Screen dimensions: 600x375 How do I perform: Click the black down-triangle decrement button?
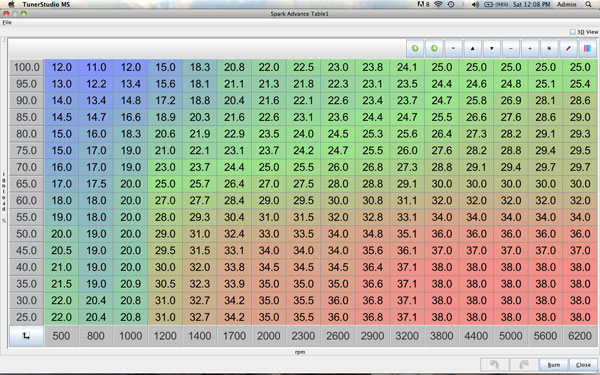click(x=491, y=49)
